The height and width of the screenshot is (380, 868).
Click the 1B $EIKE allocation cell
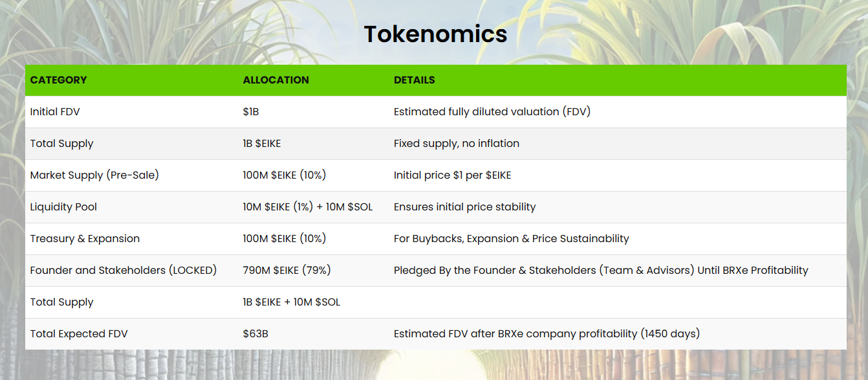pos(262,144)
